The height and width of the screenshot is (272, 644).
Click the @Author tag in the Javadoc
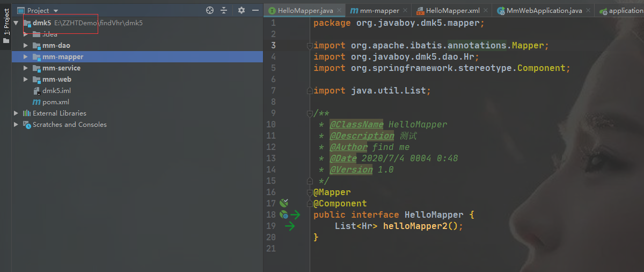348,147
